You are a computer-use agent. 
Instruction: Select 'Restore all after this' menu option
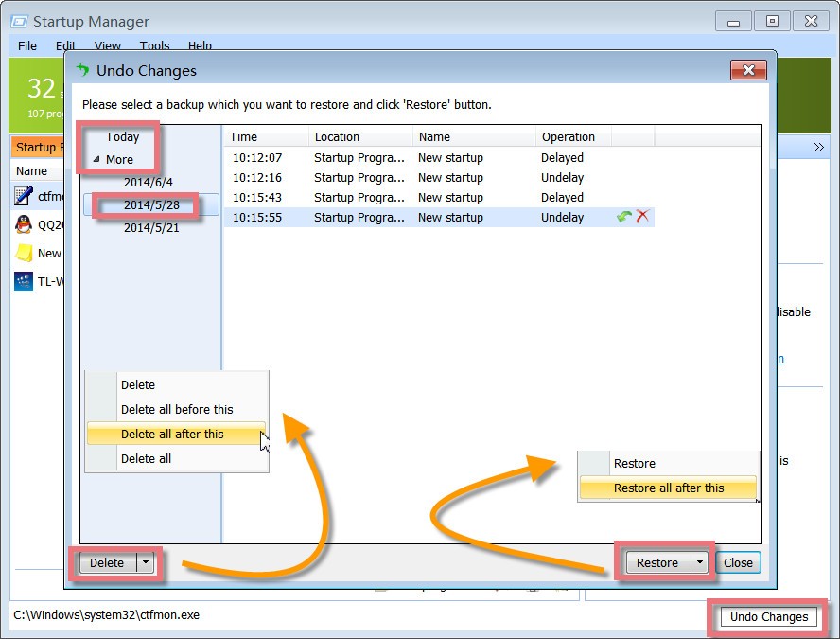(x=669, y=488)
